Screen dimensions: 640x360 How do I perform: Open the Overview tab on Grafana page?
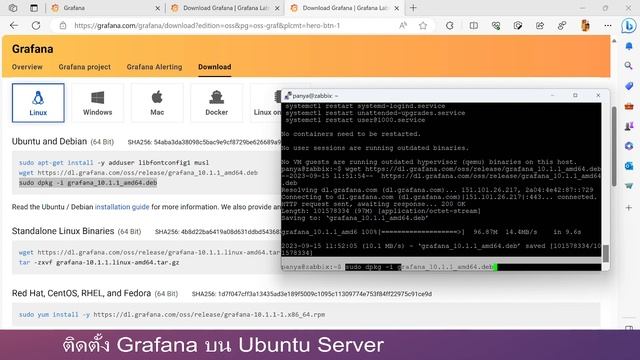click(x=27, y=67)
